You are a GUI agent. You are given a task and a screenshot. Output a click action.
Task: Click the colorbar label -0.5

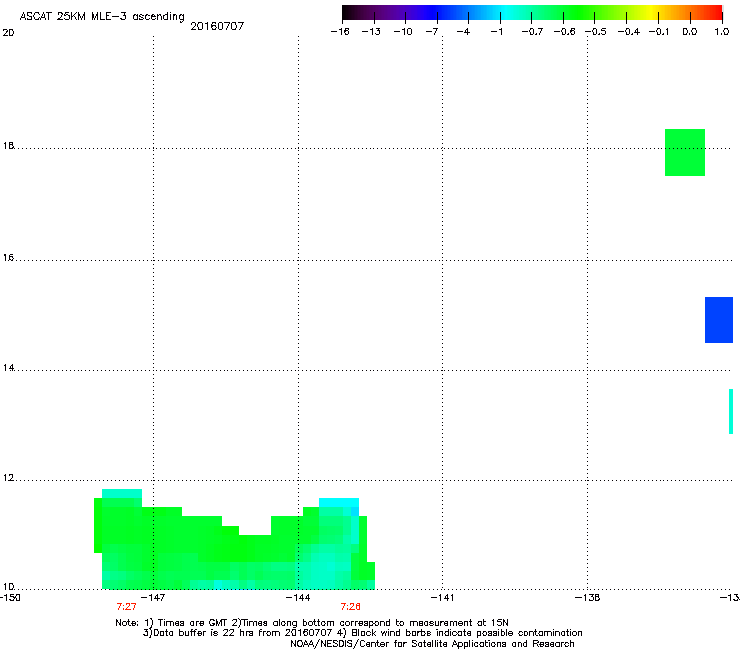[596, 32]
